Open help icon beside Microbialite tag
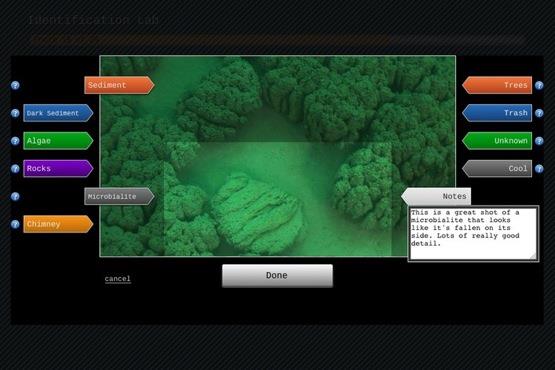 pyautogui.click(x=15, y=197)
